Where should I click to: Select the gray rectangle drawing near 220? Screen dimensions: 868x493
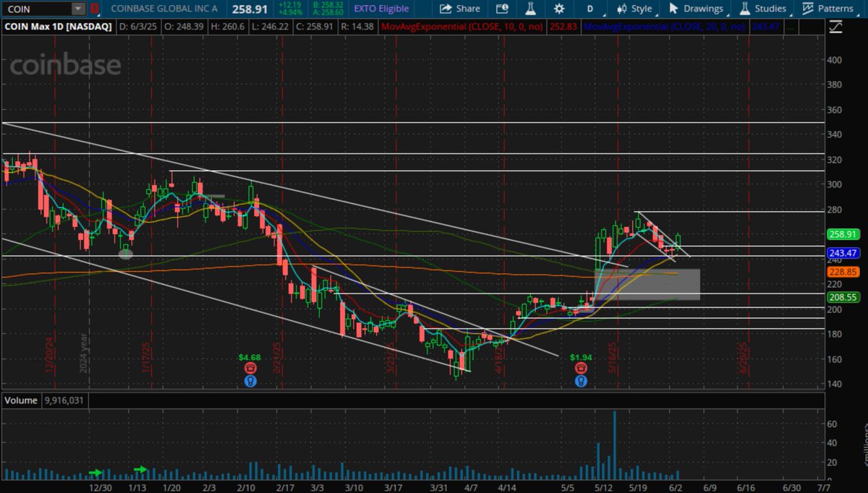coord(647,285)
